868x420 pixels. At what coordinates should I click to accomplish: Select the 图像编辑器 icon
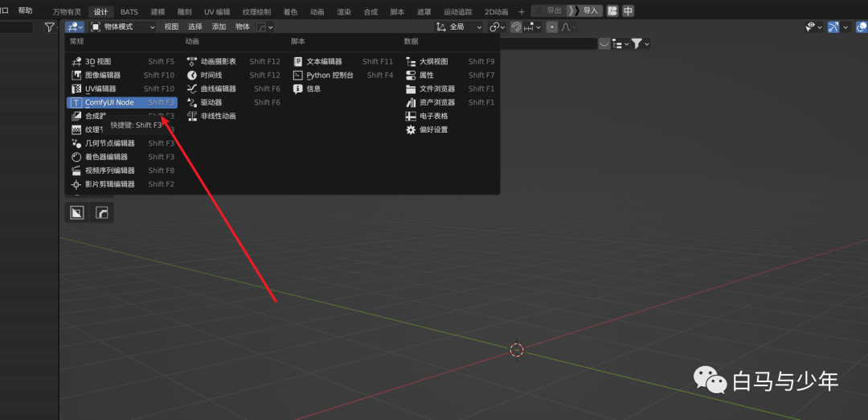point(76,75)
